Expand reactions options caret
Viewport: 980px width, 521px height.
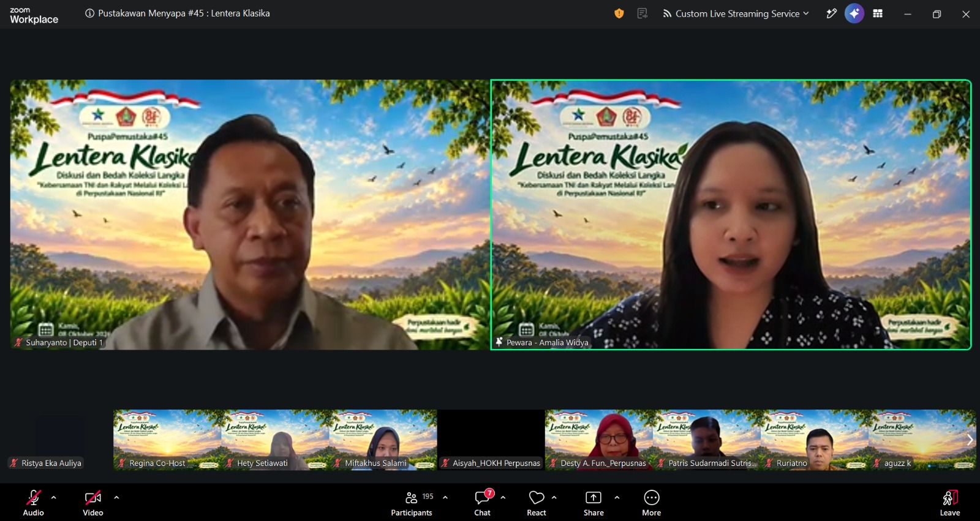click(554, 498)
